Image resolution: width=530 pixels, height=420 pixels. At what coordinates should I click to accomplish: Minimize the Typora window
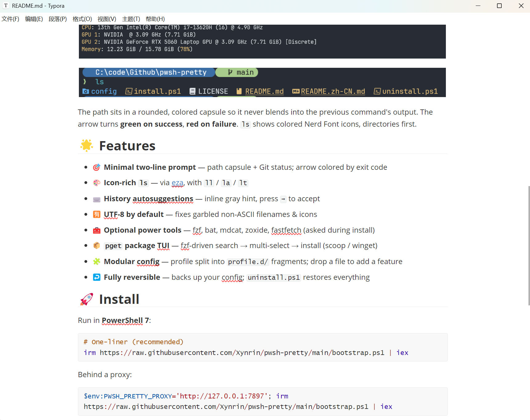478,6
